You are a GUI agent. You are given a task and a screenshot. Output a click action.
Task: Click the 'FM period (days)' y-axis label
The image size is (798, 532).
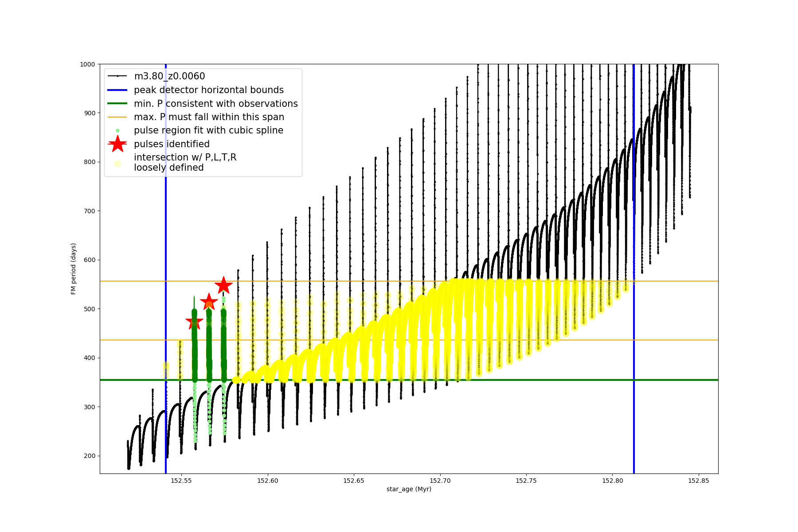point(74,269)
